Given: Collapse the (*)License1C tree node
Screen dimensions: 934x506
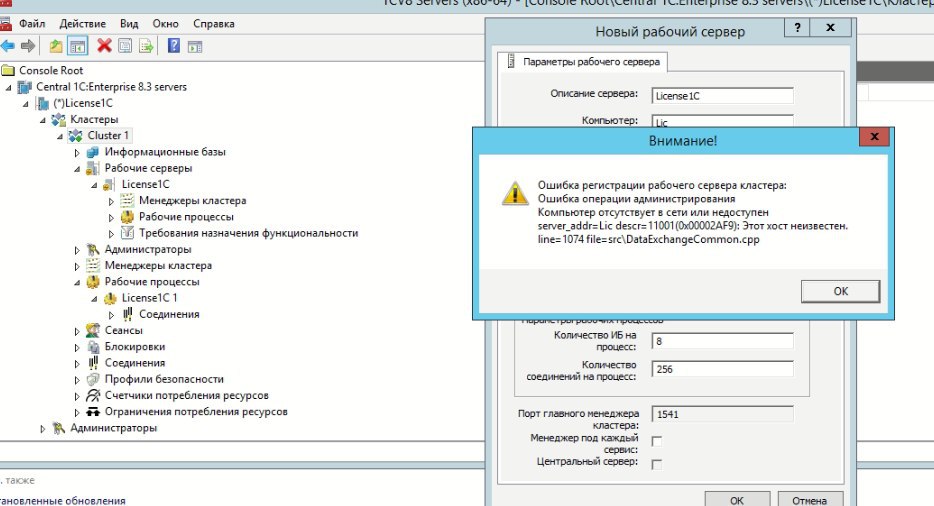Looking at the screenshot, I should click(26, 104).
